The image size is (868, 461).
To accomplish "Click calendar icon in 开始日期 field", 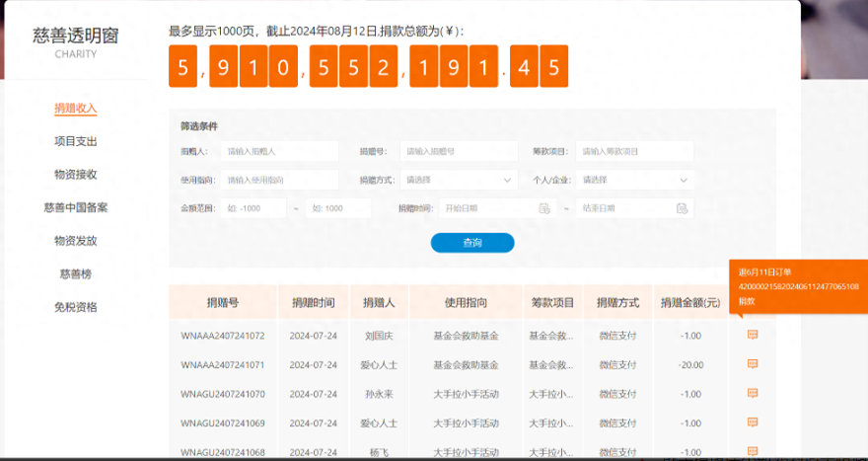I will tap(544, 208).
